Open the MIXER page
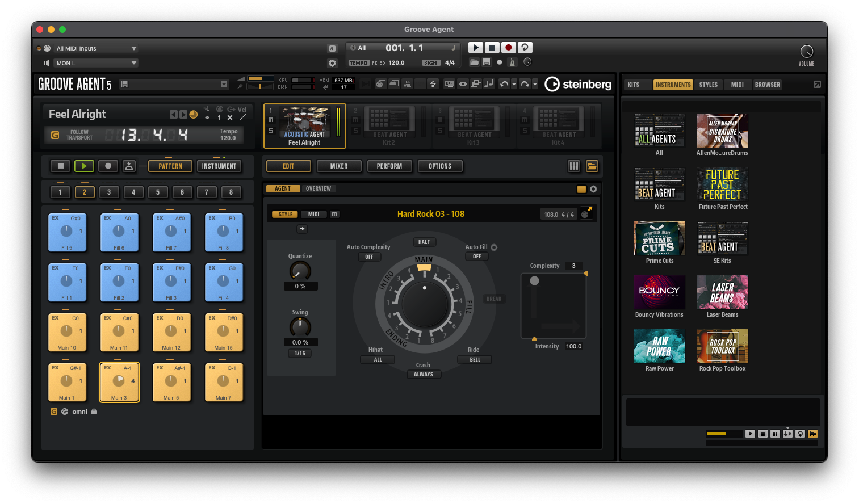 [339, 166]
